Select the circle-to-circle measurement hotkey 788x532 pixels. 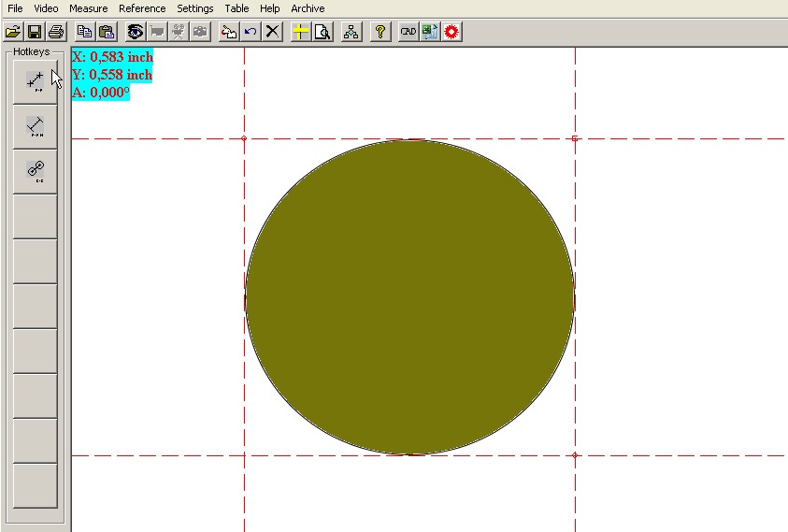click(36, 170)
